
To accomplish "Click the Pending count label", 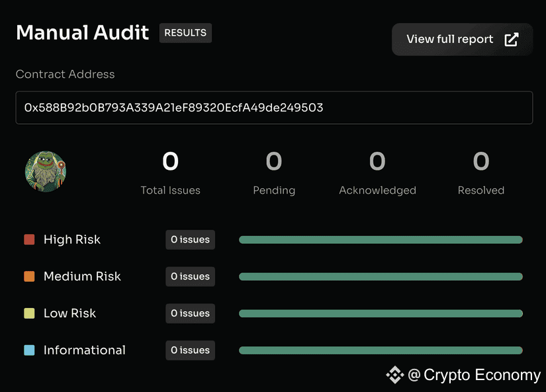I will pos(274,190).
